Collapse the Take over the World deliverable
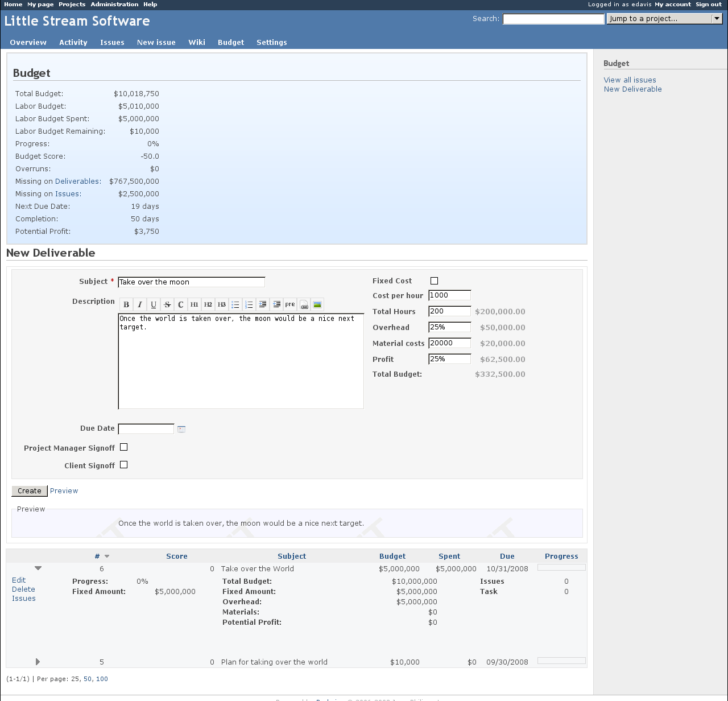 click(x=38, y=568)
